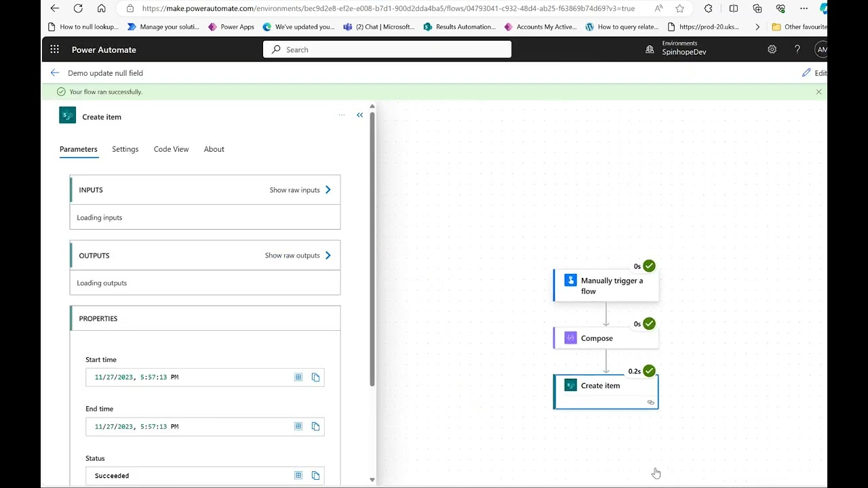This screenshot has width=868, height=488.
Task: Open browser extensions puzzle icon
Action: [x=709, y=8]
